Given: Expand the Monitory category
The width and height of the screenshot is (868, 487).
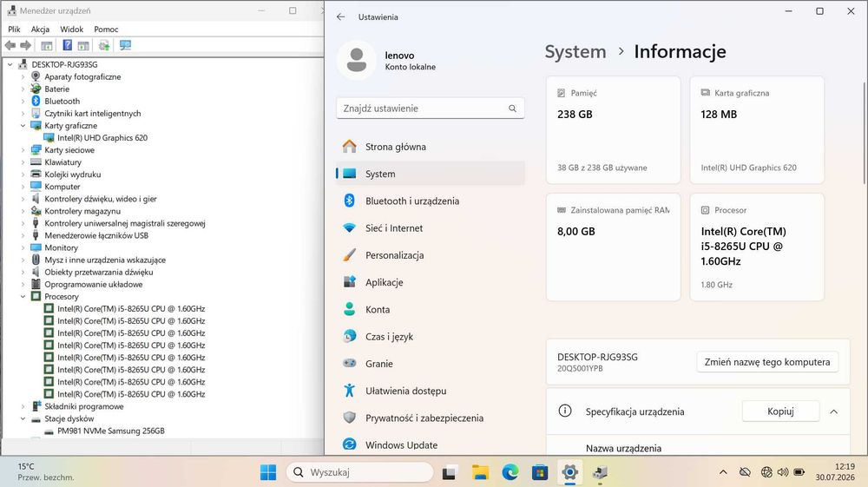Looking at the screenshot, I should [23, 247].
